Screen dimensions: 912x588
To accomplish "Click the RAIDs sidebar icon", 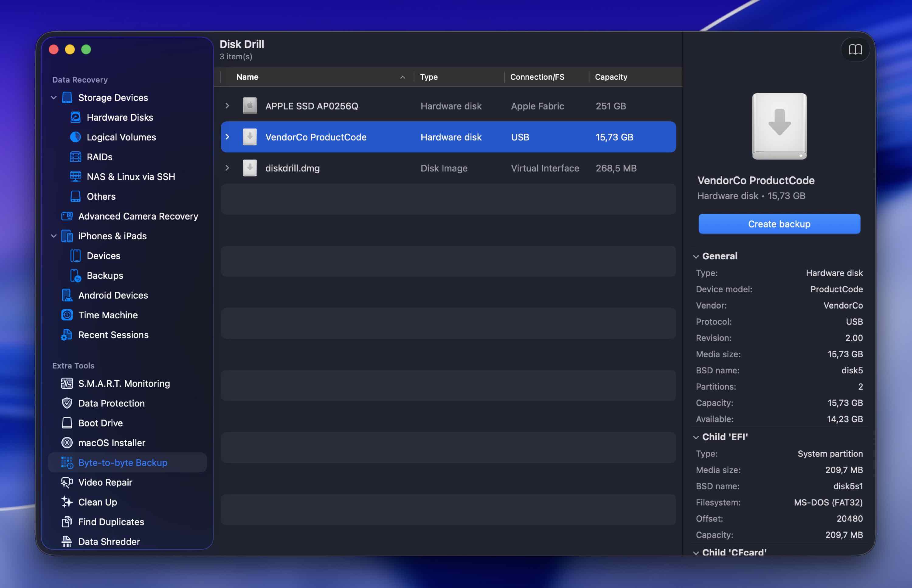I will (x=75, y=157).
